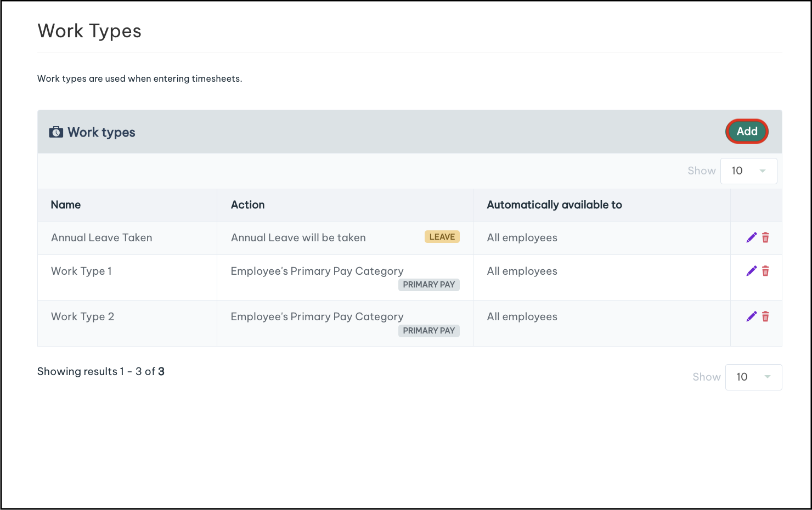Image resolution: width=812 pixels, height=510 pixels.
Task: Delete the Annual Leave Taken work type
Action: tap(765, 237)
